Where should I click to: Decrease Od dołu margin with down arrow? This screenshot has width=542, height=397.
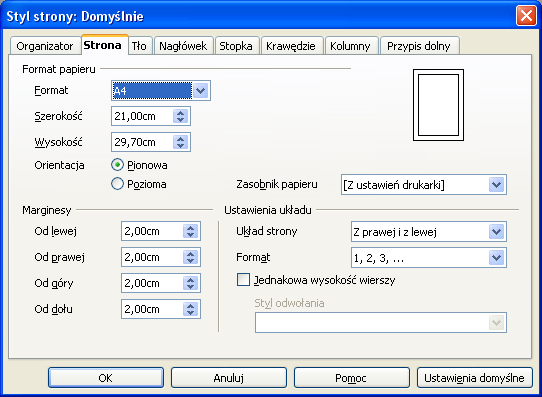tap(190, 312)
